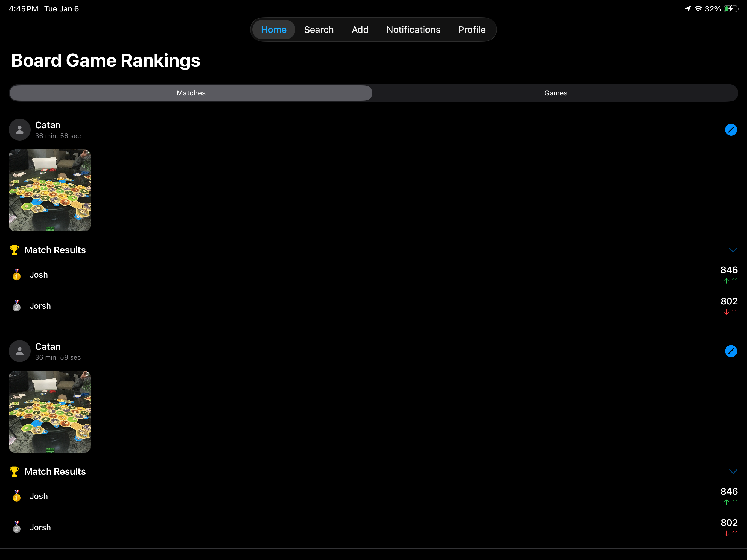The height and width of the screenshot is (560, 747).
Task: Tap Jorsh's 802 rating in first match
Action: pyautogui.click(x=729, y=301)
